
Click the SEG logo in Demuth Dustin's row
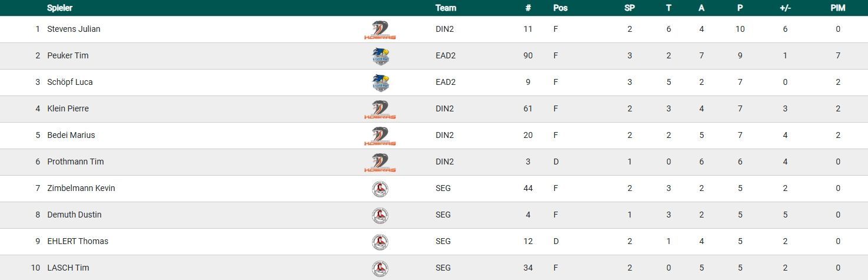pyautogui.click(x=380, y=216)
